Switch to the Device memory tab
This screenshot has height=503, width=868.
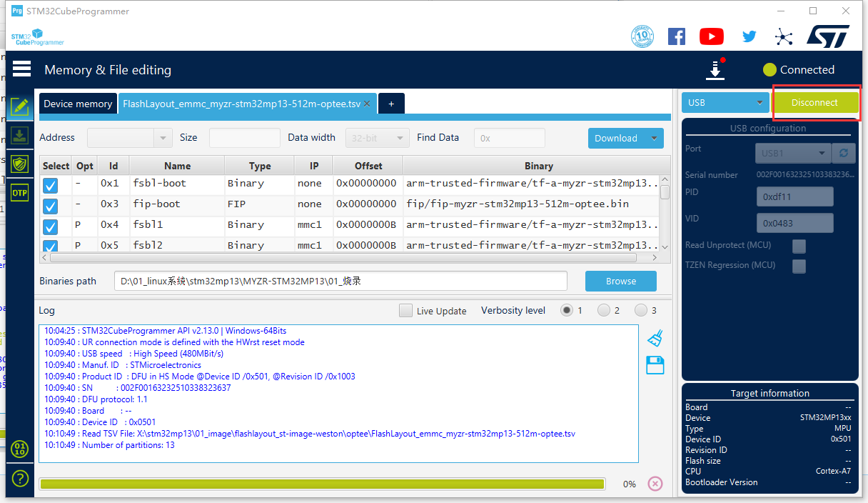(x=78, y=104)
